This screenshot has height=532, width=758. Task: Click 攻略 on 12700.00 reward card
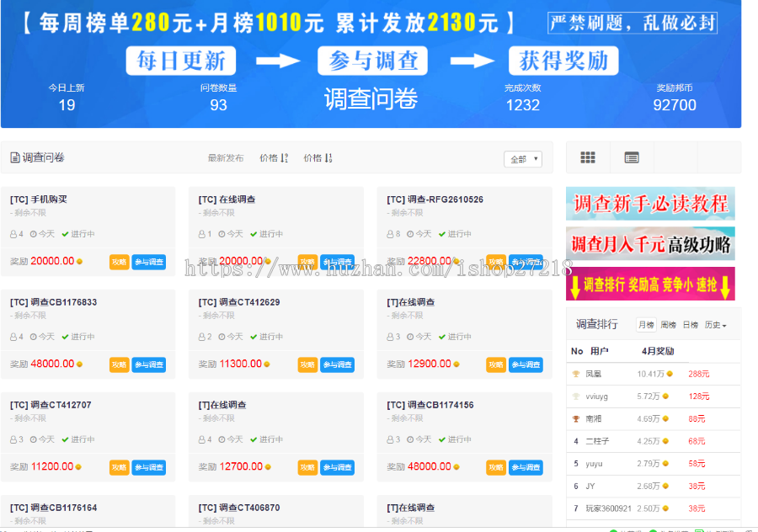[x=307, y=467]
